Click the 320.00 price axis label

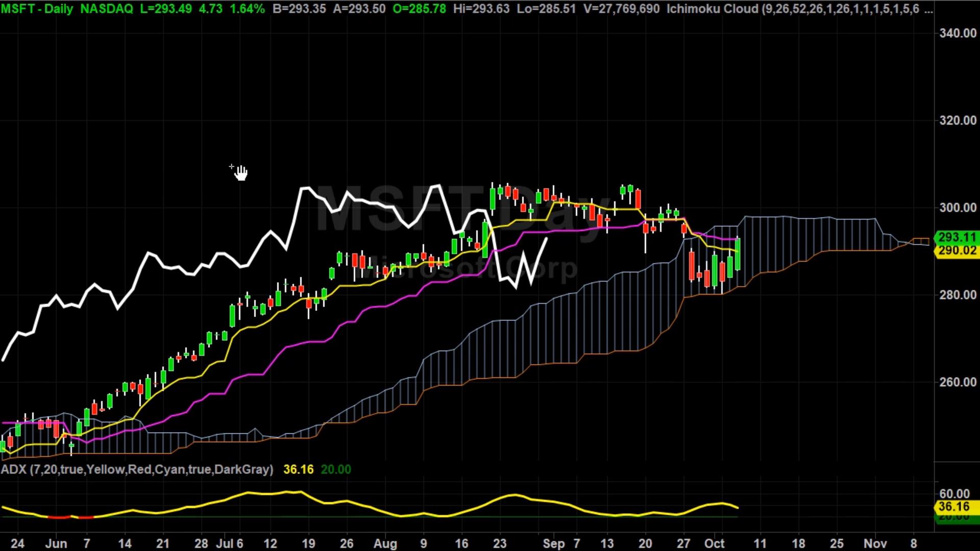click(x=958, y=120)
